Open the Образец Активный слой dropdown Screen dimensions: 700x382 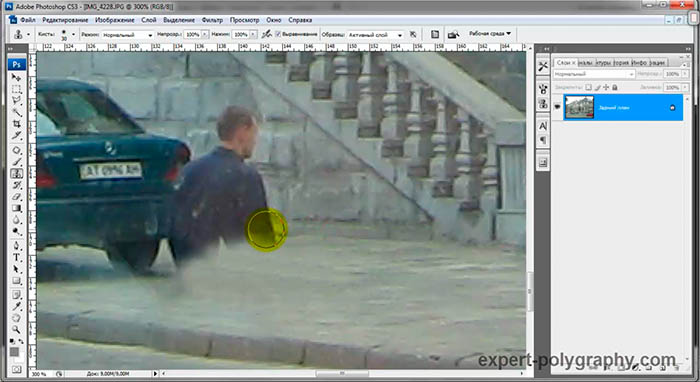point(375,34)
